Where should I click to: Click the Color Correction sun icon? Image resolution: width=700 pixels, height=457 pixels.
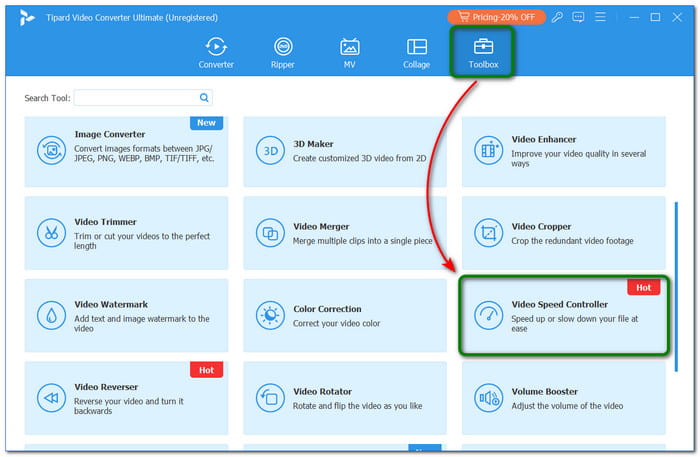pos(270,315)
